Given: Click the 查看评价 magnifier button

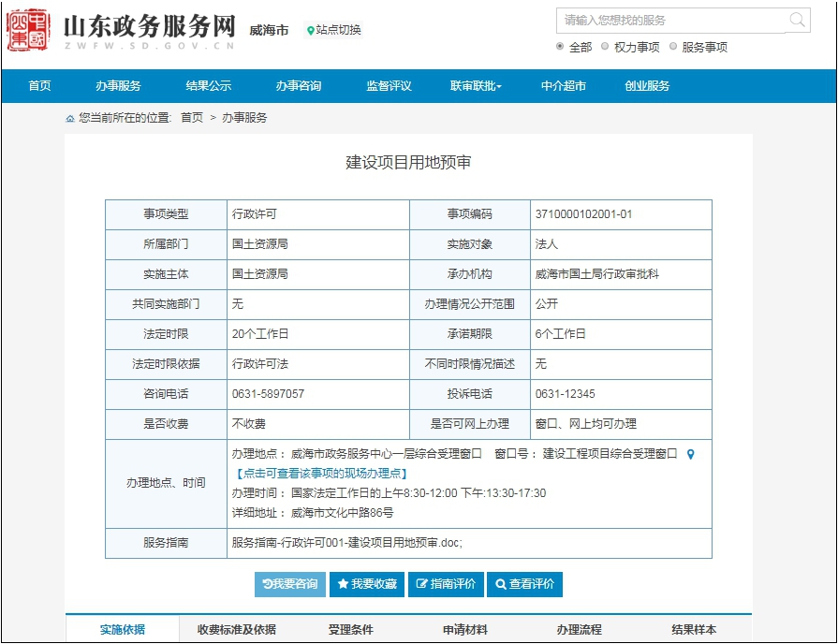Looking at the screenshot, I should pos(524,584).
